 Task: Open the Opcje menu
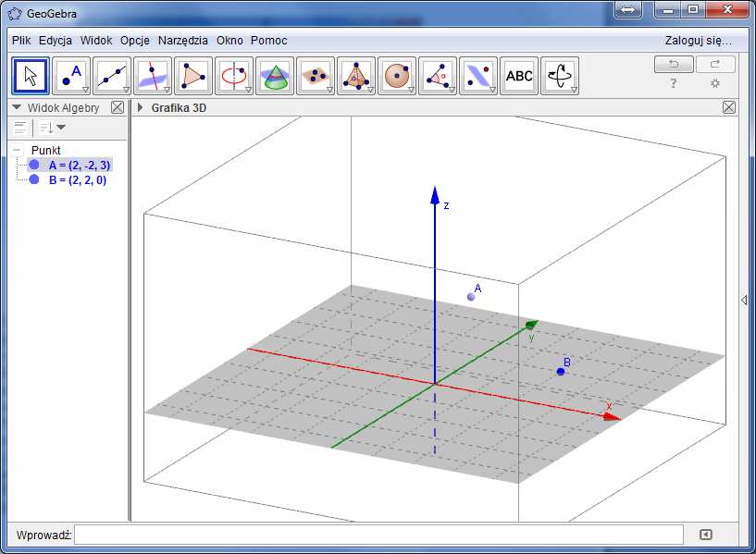click(135, 41)
